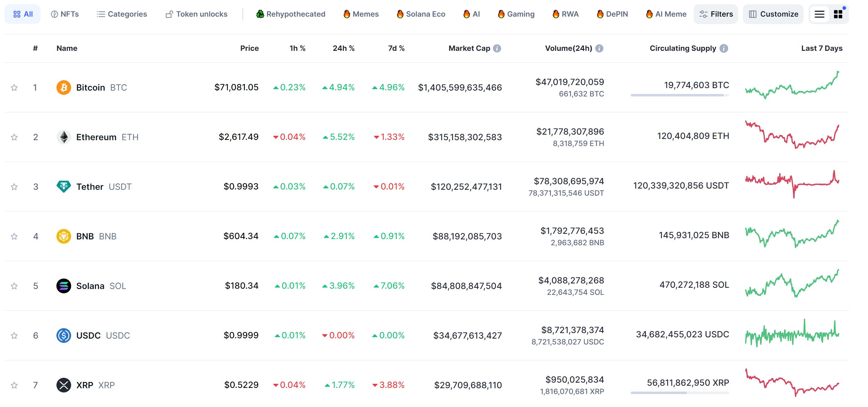Click the XRP logo icon
The height and width of the screenshot is (407, 868).
[63, 385]
